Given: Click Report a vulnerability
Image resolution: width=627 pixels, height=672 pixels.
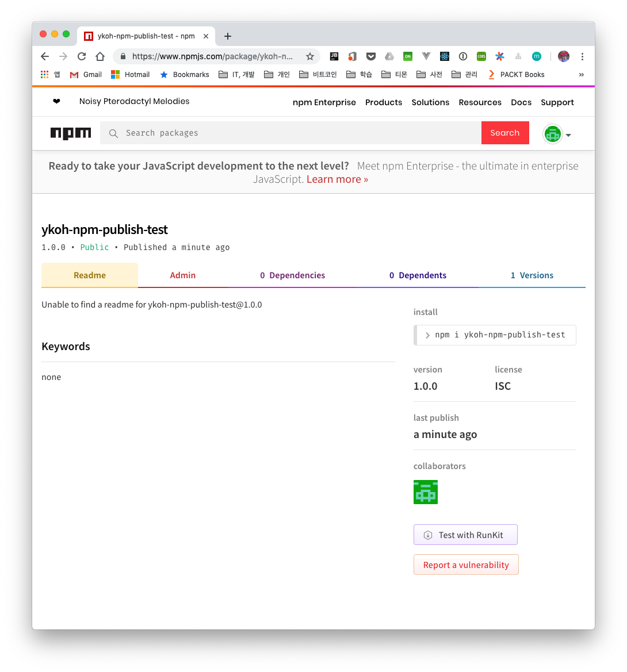Looking at the screenshot, I should pyautogui.click(x=466, y=565).
